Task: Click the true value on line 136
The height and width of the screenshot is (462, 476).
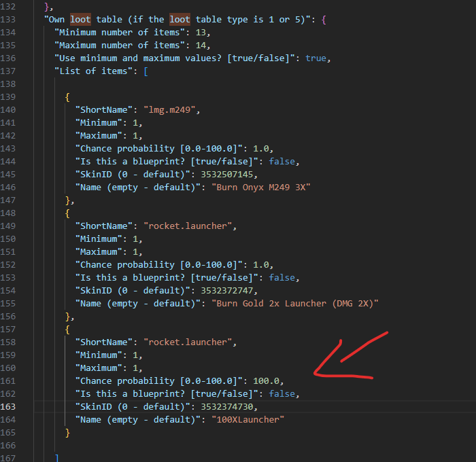Action: coord(316,58)
